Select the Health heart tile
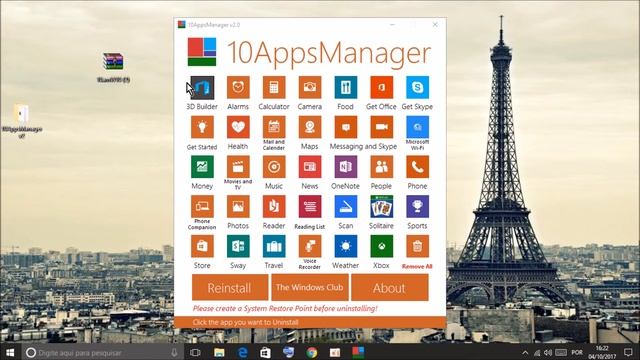The width and height of the screenshot is (640, 360). [x=238, y=127]
